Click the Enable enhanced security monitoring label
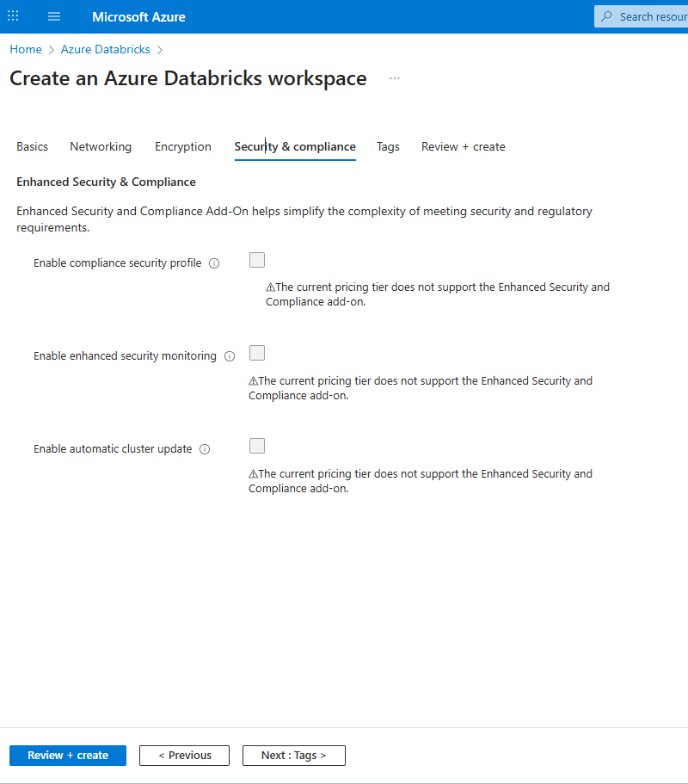The image size is (688, 784). click(125, 356)
